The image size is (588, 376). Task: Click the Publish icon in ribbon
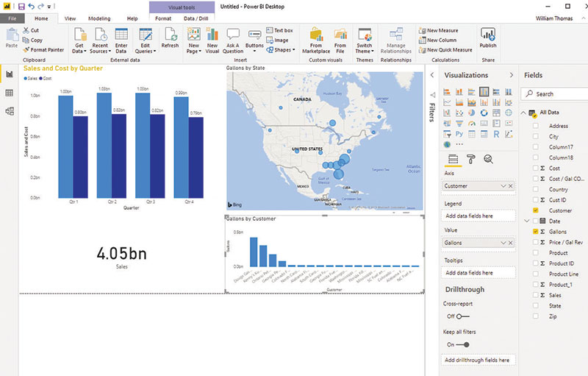[487, 38]
